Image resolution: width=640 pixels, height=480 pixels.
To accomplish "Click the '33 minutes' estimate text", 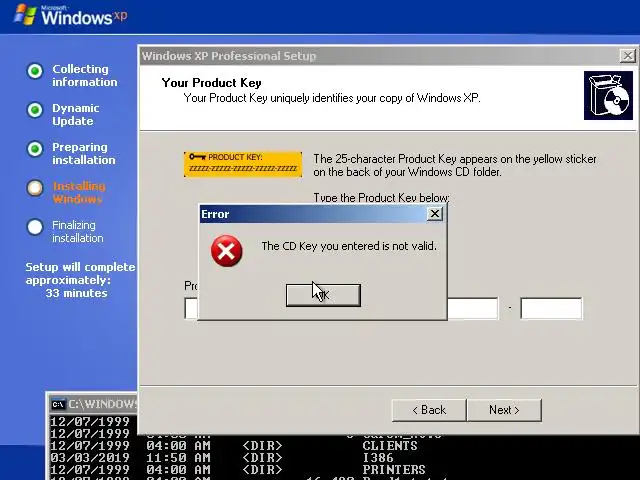I will click(76, 293).
